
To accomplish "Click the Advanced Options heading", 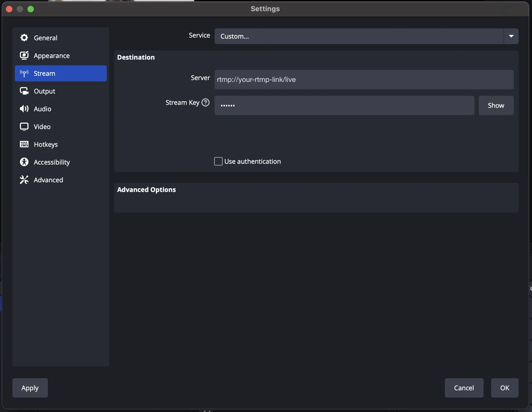I will coord(146,190).
